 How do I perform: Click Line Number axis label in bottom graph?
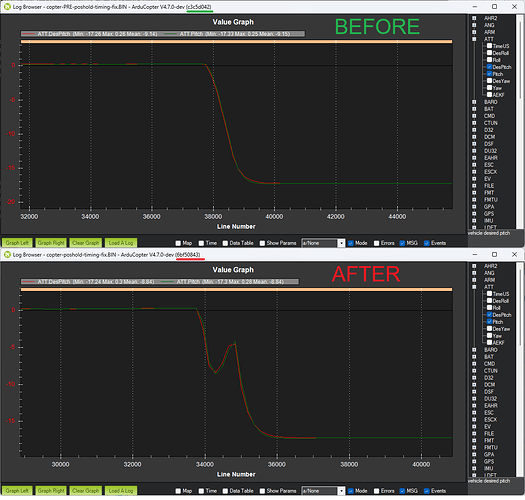tap(236, 474)
